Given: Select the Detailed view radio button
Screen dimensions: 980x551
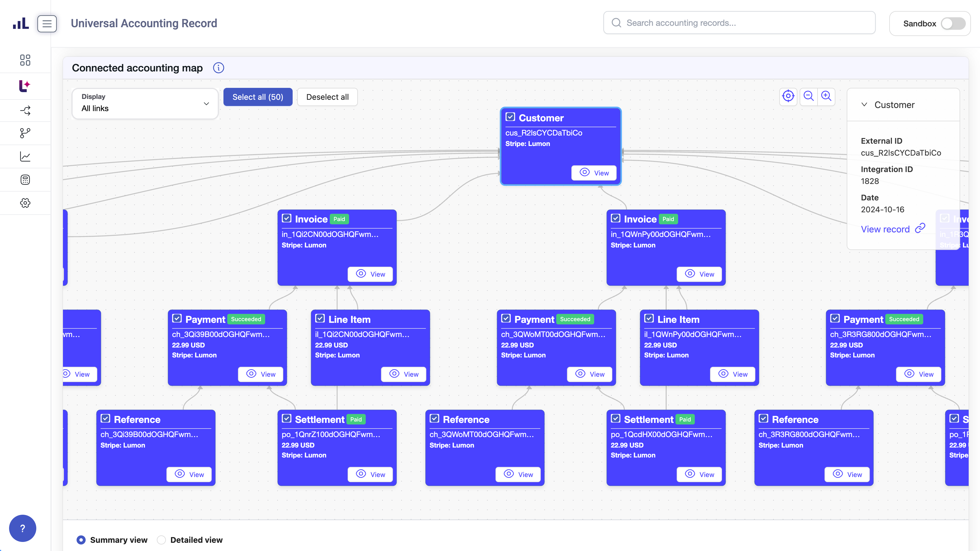Looking at the screenshot, I should (161, 540).
